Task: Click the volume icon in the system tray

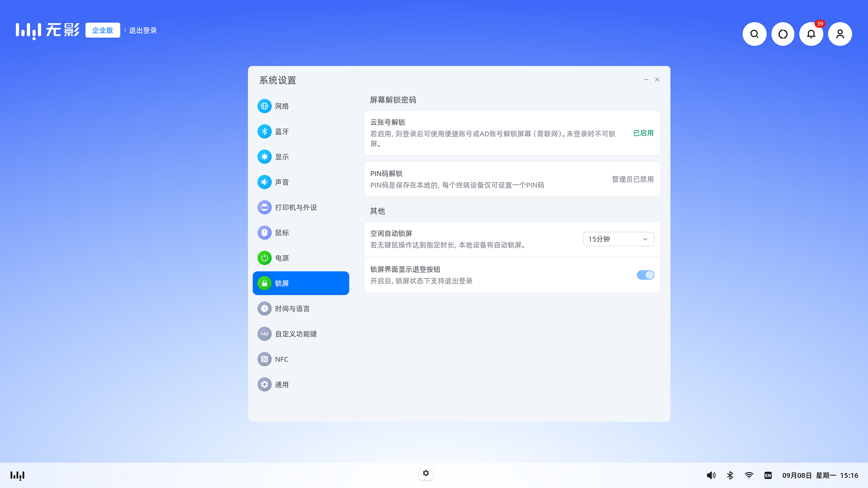Action: (711, 475)
